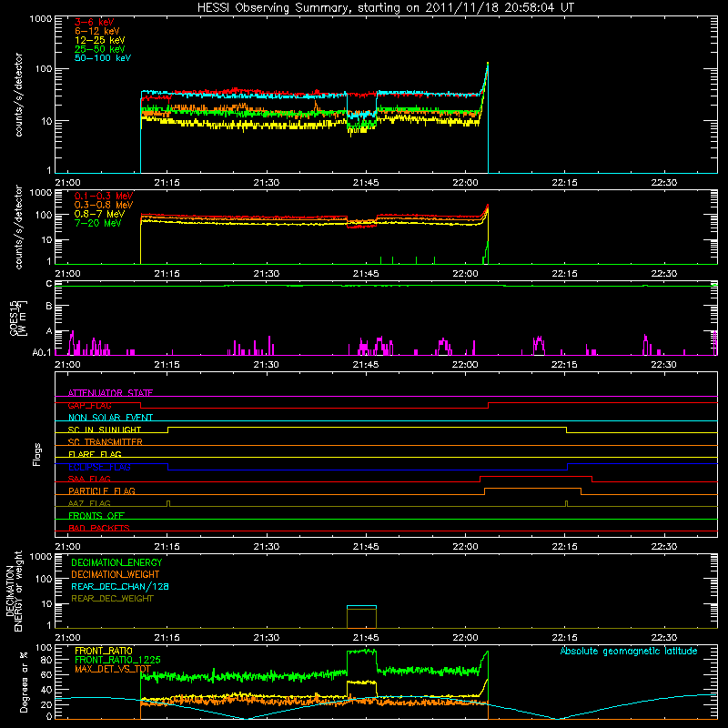
Task: Click the DECIMATION_WEIGHT legend label
Action: click(116, 574)
